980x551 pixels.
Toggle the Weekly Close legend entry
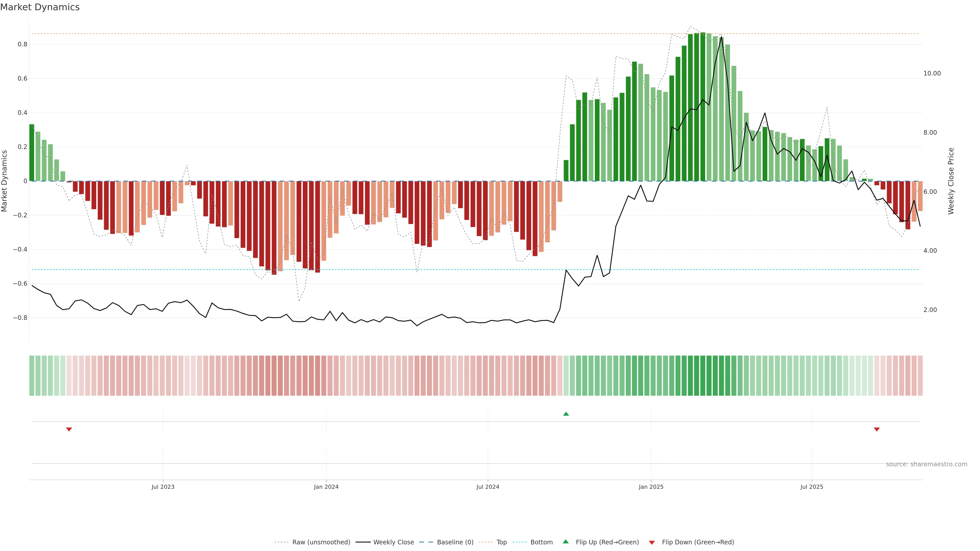pyautogui.click(x=393, y=542)
